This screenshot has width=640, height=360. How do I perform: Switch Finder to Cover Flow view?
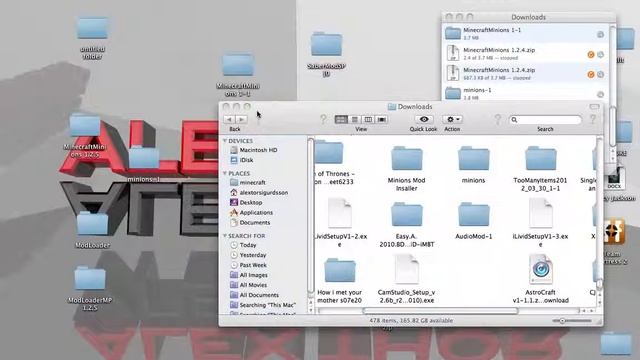tap(382, 119)
